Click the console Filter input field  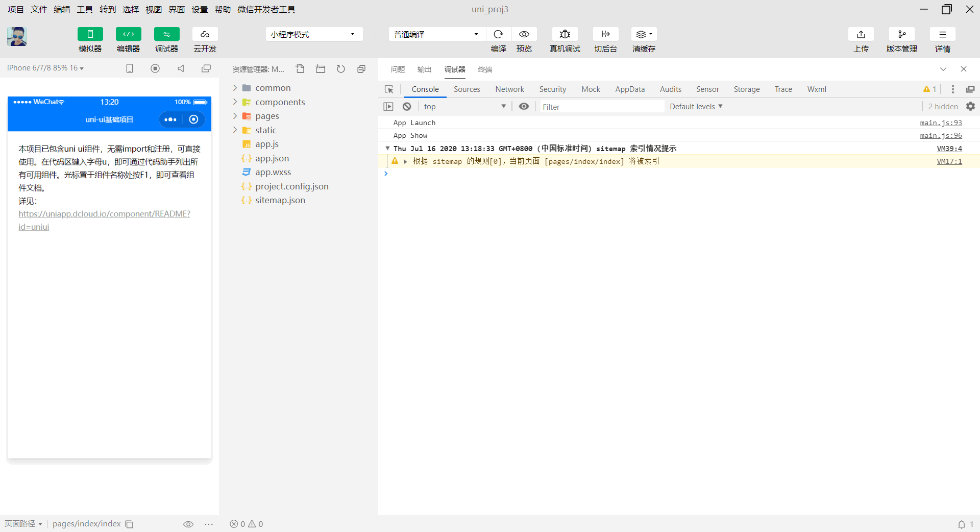601,107
